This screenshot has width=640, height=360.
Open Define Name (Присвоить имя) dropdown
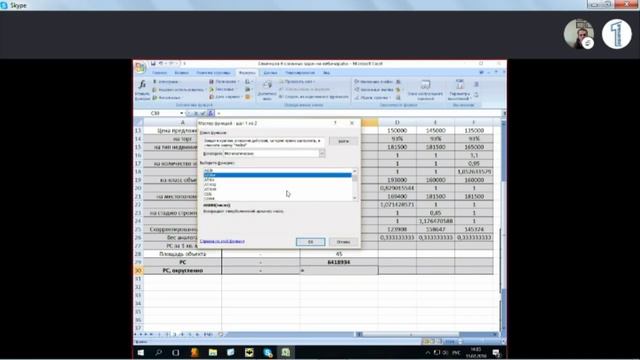pyautogui.click(x=297, y=82)
